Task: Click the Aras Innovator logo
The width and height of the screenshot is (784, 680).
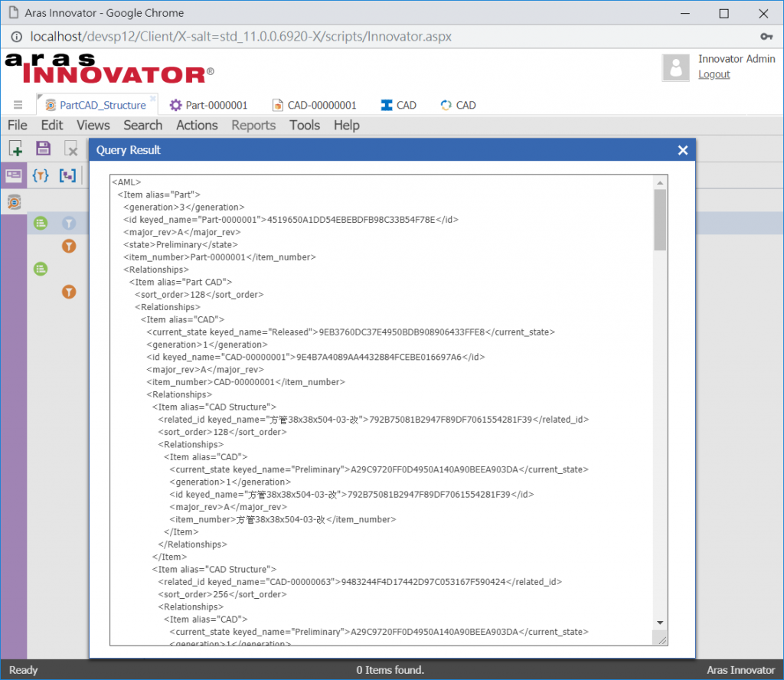Action: [109, 68]
